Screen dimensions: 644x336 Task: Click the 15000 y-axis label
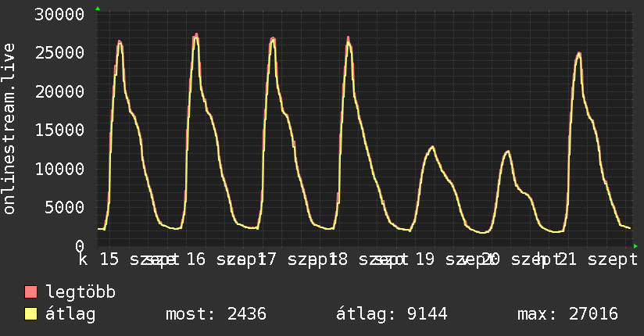tap(59, 130)
